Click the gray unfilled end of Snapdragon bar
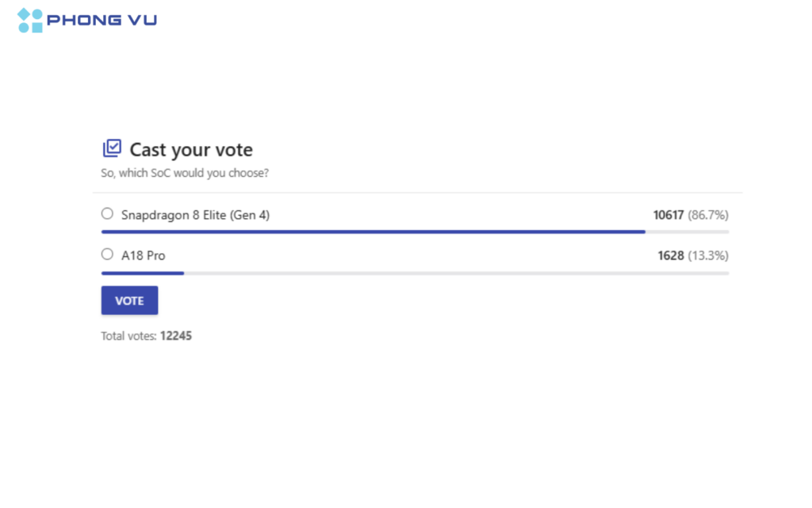This screenshot has width=812, height=508. click(687, 232)
